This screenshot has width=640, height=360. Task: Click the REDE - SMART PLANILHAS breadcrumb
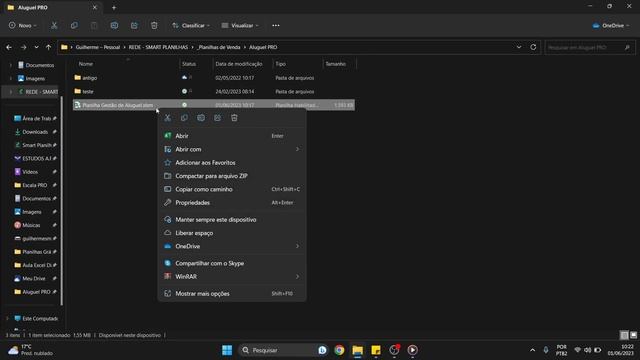click(158, 47)
